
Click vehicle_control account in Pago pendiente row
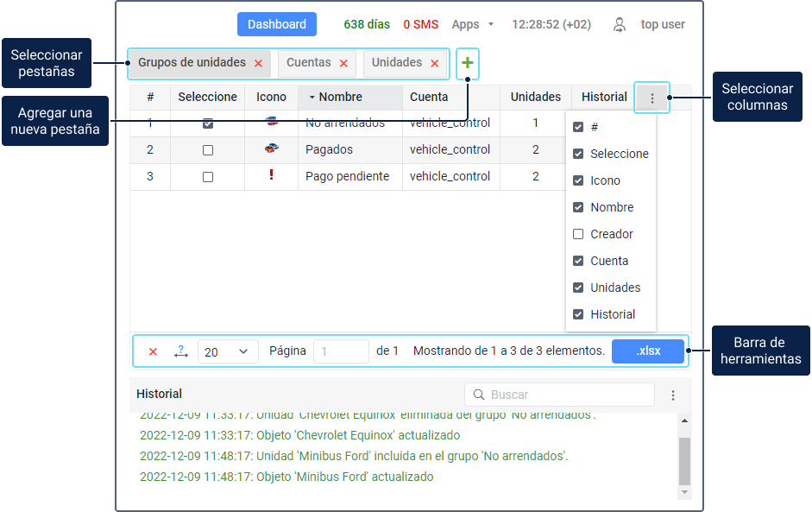450,176
